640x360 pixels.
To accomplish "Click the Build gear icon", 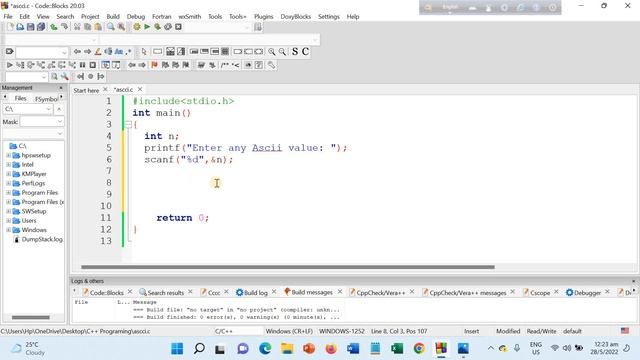I will point(137,27).
